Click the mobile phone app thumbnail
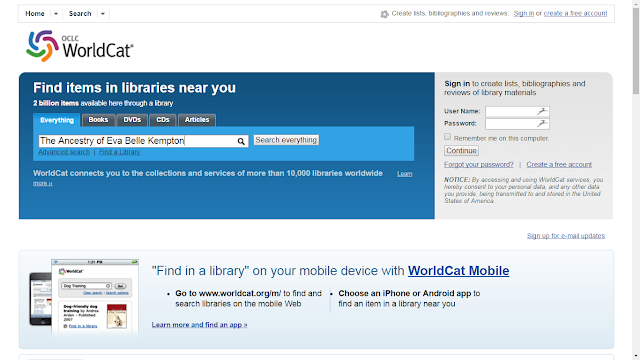Image resolution: width=640 pixels, height=360 pixels. click(84, 297)
